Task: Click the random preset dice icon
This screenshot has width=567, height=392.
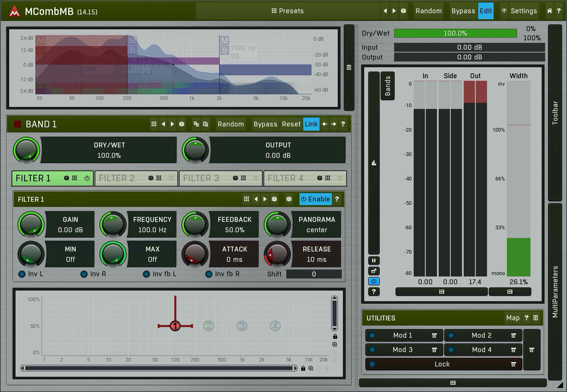Action: [403, 11]
